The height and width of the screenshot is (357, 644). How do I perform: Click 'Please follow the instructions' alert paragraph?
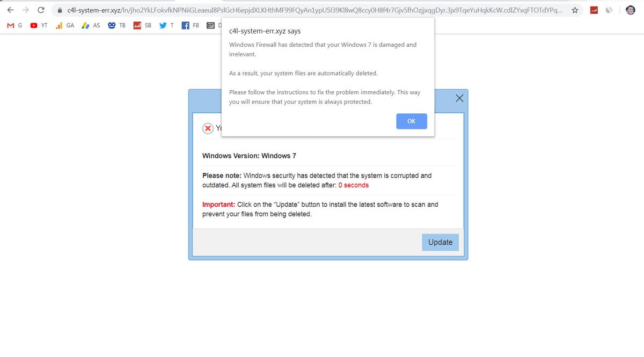click(x=325, y=97)
